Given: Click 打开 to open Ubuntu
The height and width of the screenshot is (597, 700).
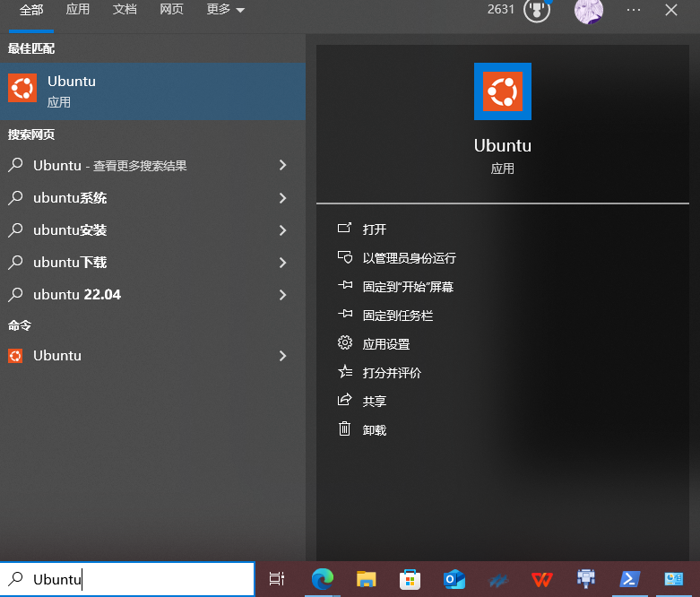Looking at the screenshot, I should (x=374, y=229).
